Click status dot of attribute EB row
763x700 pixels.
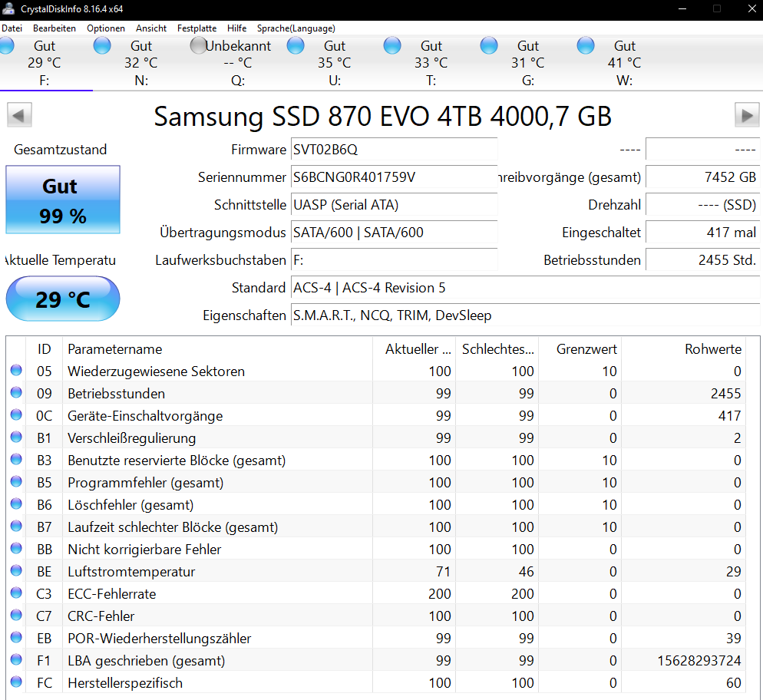17,637
